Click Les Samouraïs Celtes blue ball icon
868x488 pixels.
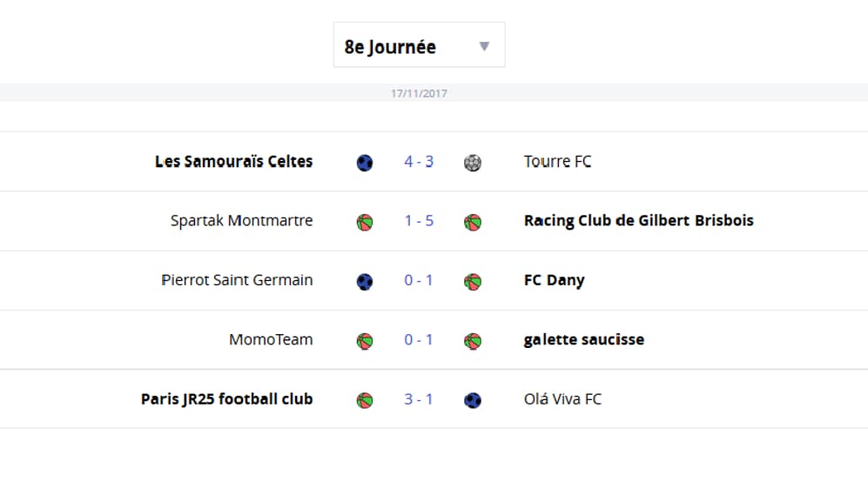click(x=365, y=163)
